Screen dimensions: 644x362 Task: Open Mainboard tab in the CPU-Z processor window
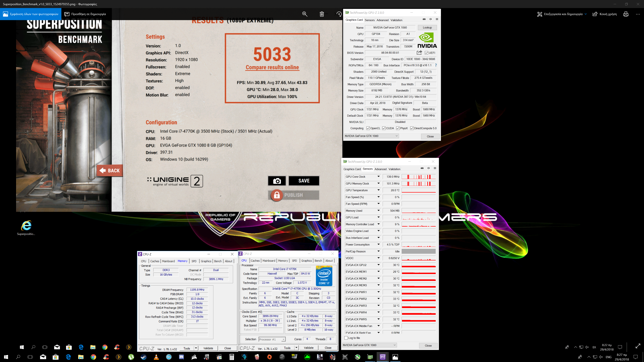(269, 261)
